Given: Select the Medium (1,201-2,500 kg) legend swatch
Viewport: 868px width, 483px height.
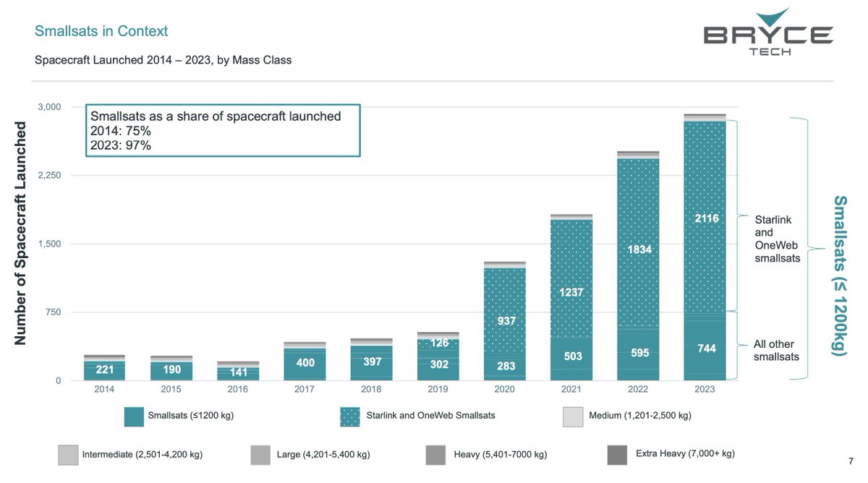Looking at the screenshot, I should coord(572,416).
